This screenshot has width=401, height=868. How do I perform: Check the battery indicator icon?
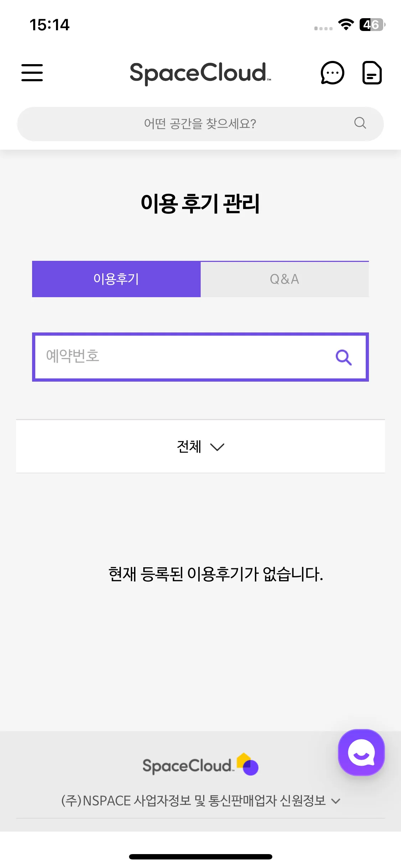tap(372, 25)
